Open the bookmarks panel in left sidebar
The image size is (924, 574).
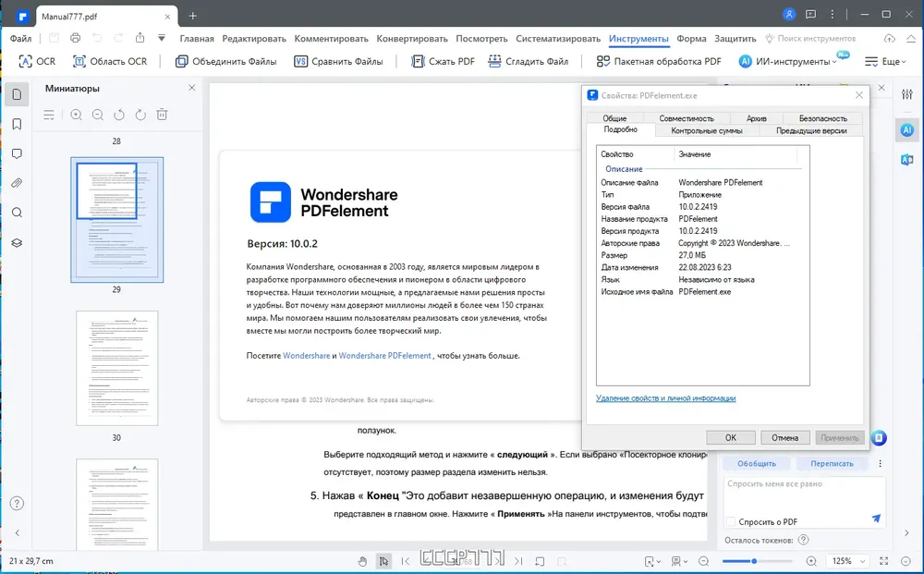pyautogui.click(x=17, y=124)
